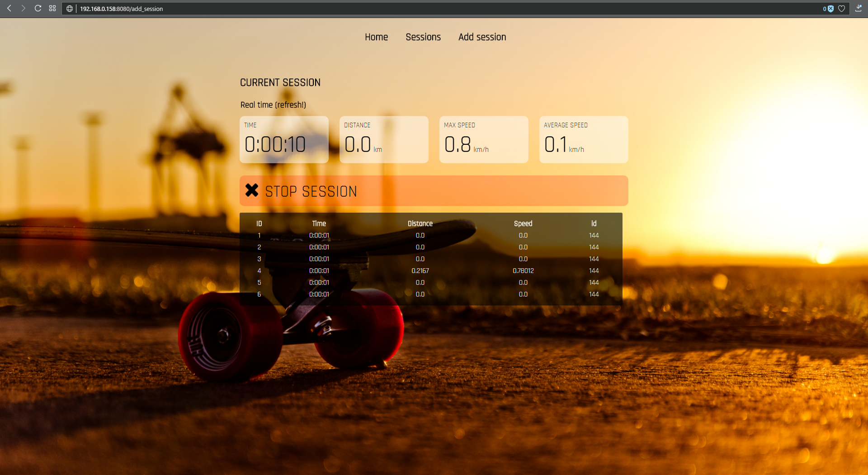Open the speed dial grid icon
The height and width of the screenshot is (475, 868).
(52, 8)
